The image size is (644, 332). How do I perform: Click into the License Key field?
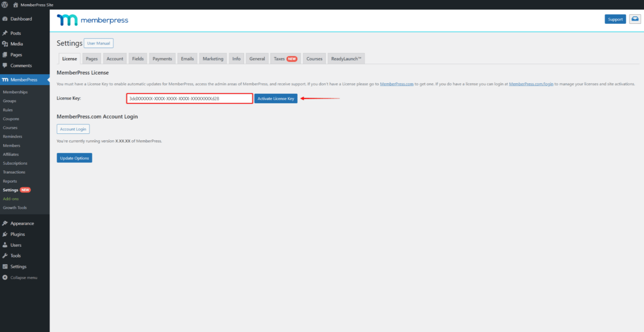pos(190,98)
